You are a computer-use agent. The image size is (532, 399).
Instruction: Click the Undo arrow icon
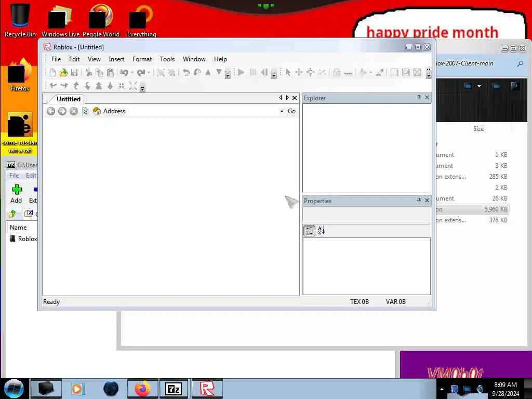(124, 72)
